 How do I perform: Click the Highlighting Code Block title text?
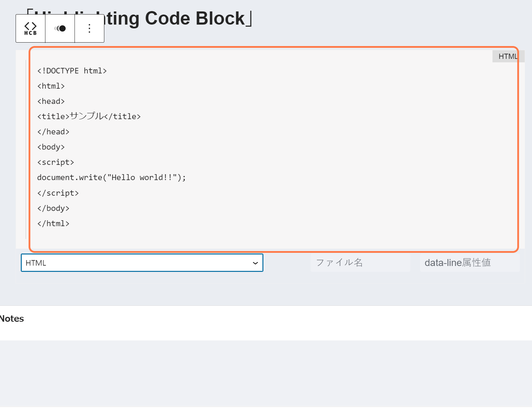tap(177, 19)
